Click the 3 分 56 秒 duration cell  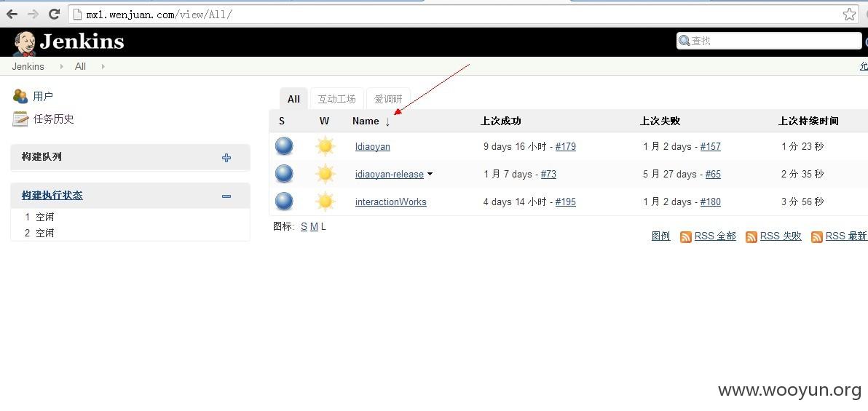coord(802,202)
